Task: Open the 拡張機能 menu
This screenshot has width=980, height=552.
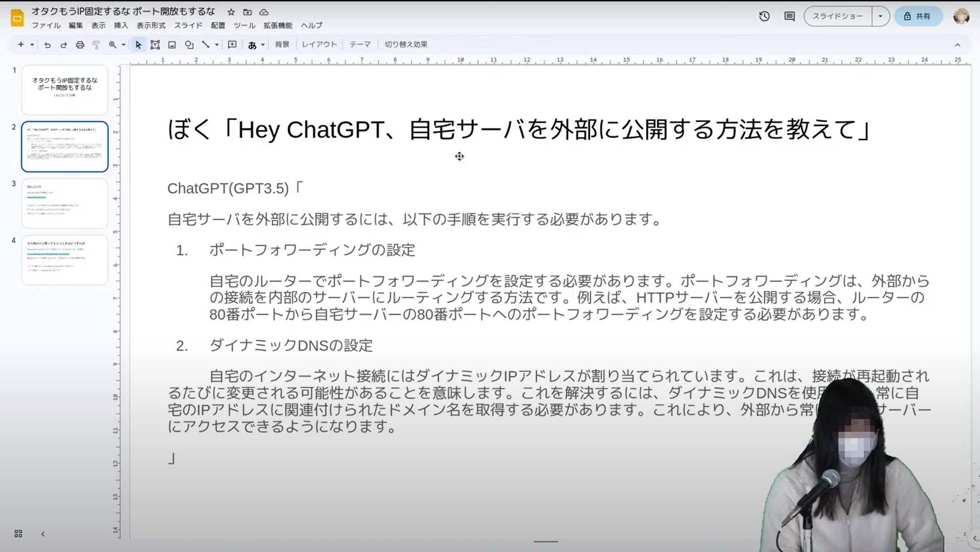Action: click(x=278, y=25)
